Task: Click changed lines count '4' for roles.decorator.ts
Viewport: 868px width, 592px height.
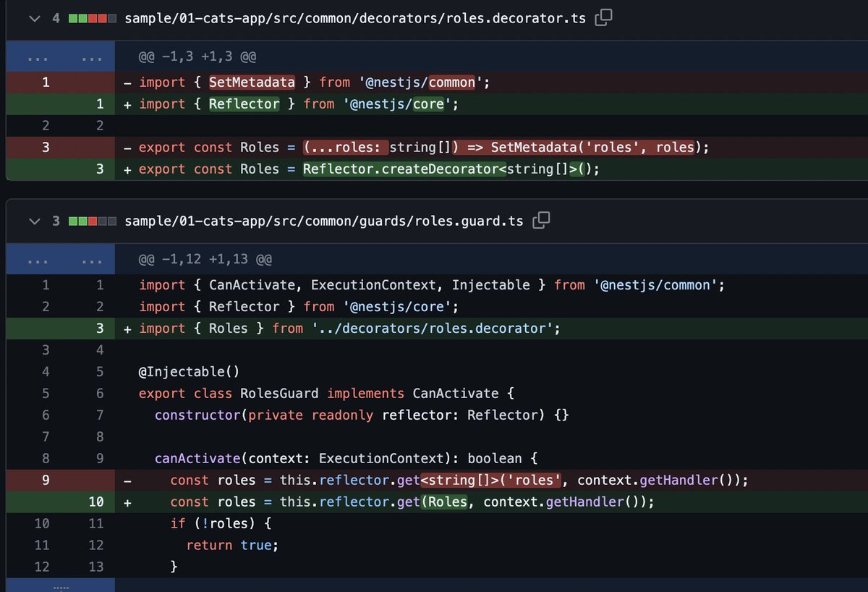Action: click(x=56, y=18)
